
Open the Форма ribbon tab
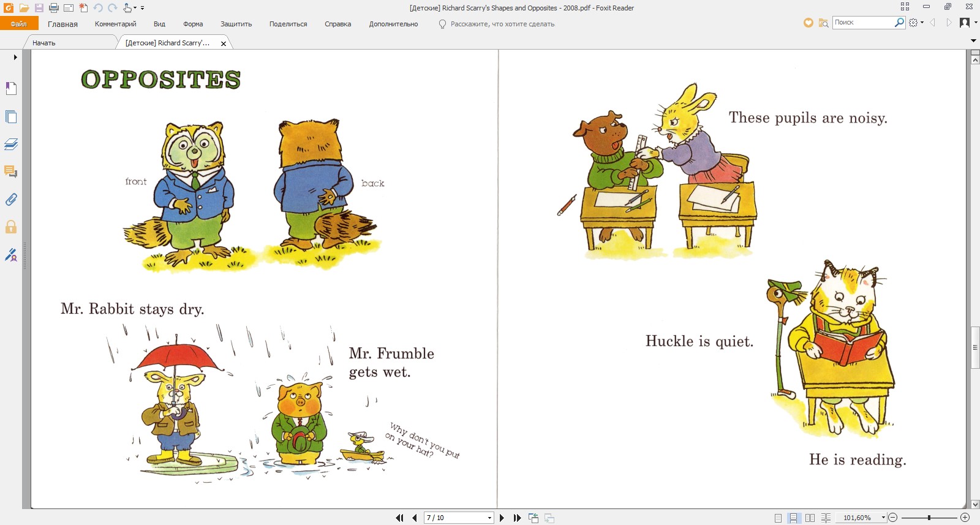tap(193, 24)
